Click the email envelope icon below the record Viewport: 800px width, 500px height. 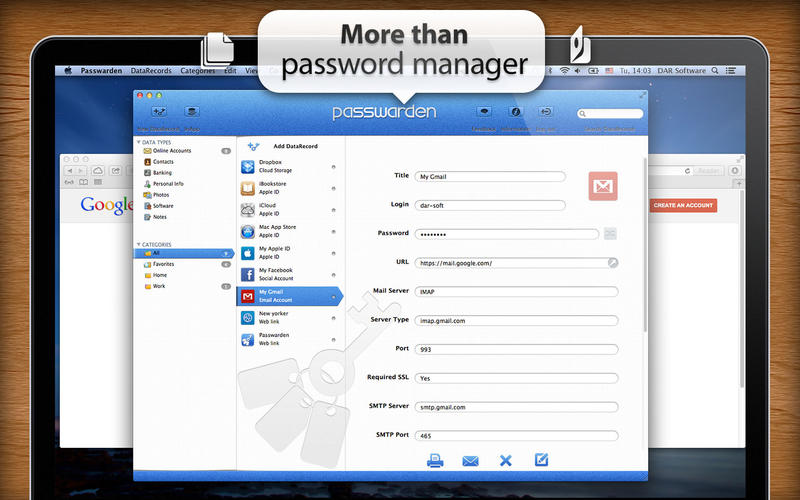coord(470,461)
